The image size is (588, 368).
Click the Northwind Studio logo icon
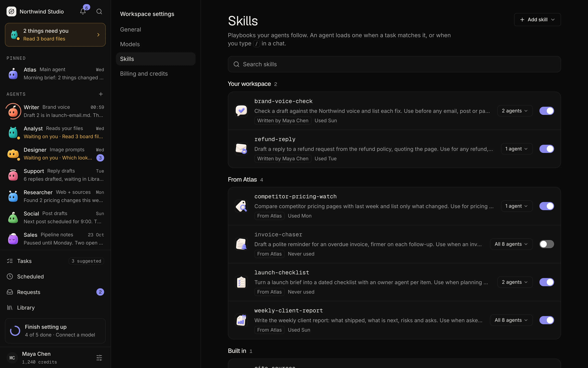pos(11,11)
